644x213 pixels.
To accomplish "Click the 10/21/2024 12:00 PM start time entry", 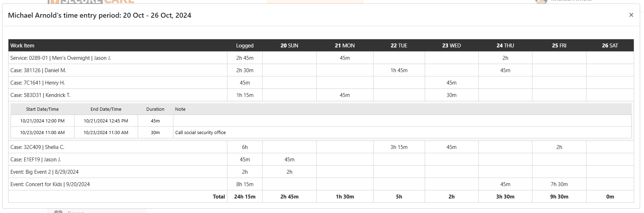I will (x=41, y=121).
